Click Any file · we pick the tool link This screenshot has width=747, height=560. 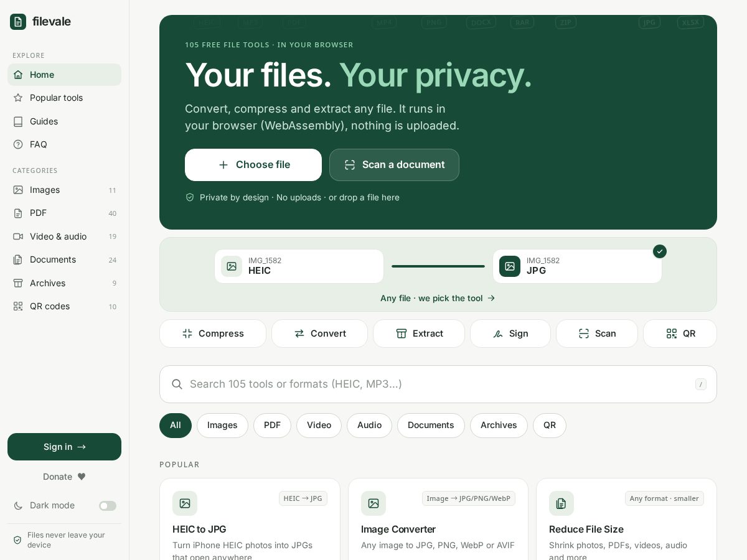pyautogui.click(x=438, y=298)
